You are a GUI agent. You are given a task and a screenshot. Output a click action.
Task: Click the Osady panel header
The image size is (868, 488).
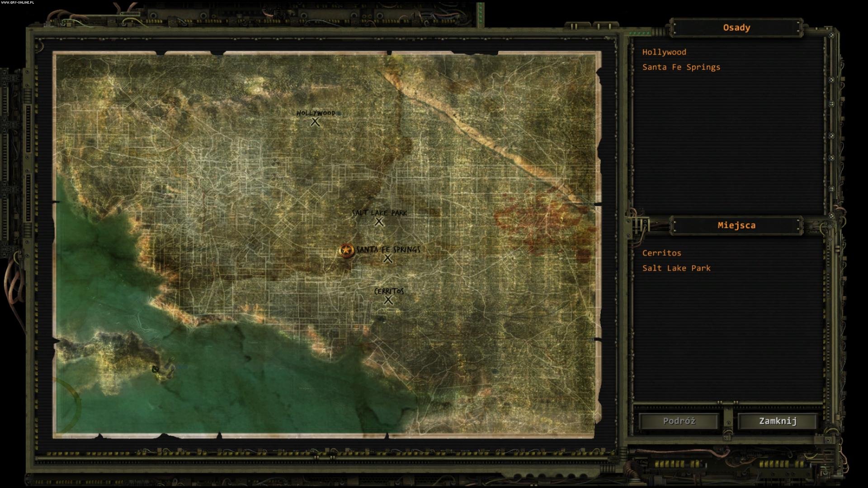point(736,28)
